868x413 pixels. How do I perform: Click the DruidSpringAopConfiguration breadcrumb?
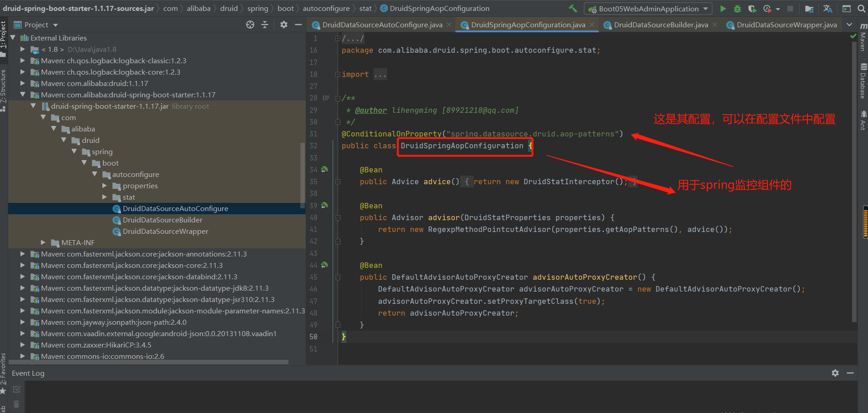[434, 8]
